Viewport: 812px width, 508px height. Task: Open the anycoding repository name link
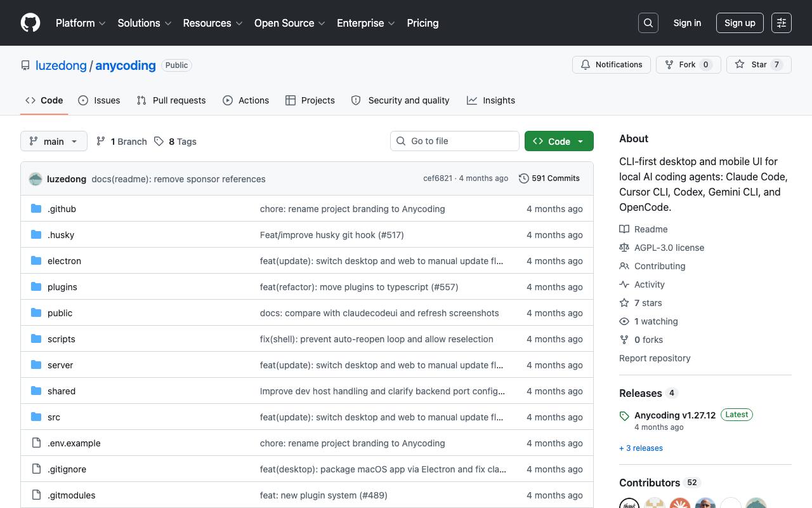[126, 65]
